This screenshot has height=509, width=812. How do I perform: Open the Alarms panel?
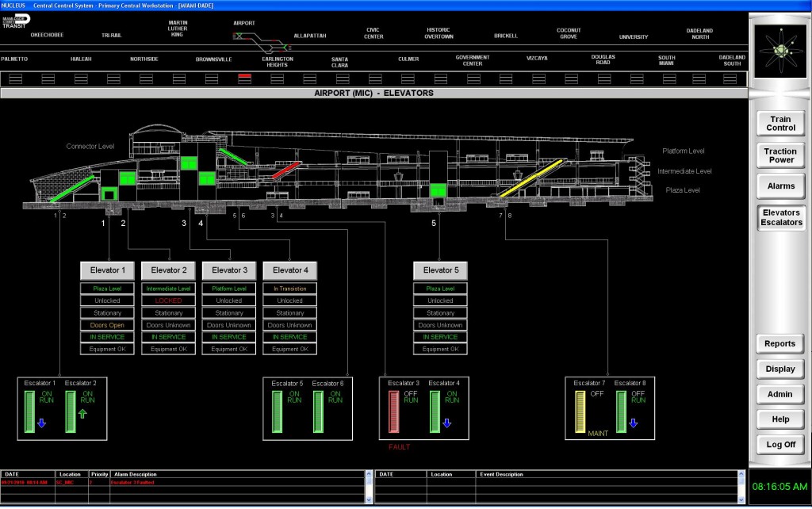[x=781, y=186]
